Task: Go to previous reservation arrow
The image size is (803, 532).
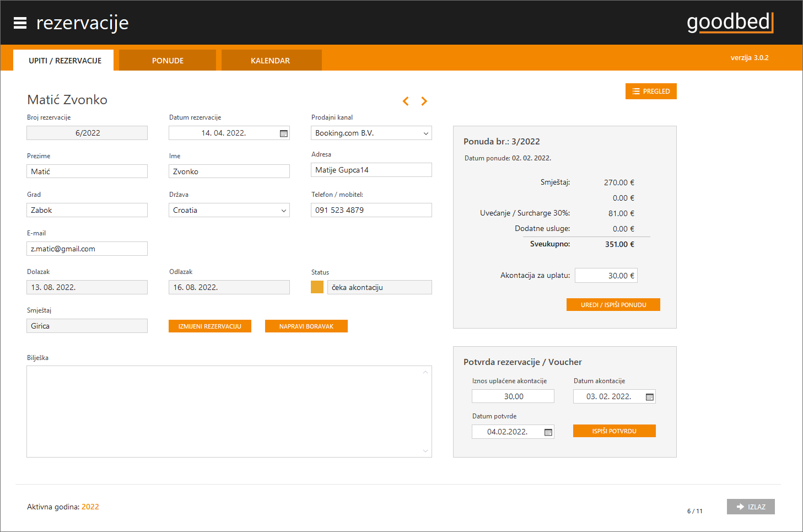Action: coord(406,101)
